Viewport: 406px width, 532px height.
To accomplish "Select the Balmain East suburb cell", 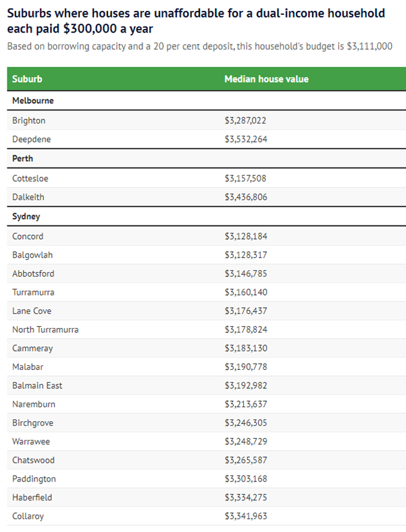I will point(37,385).
